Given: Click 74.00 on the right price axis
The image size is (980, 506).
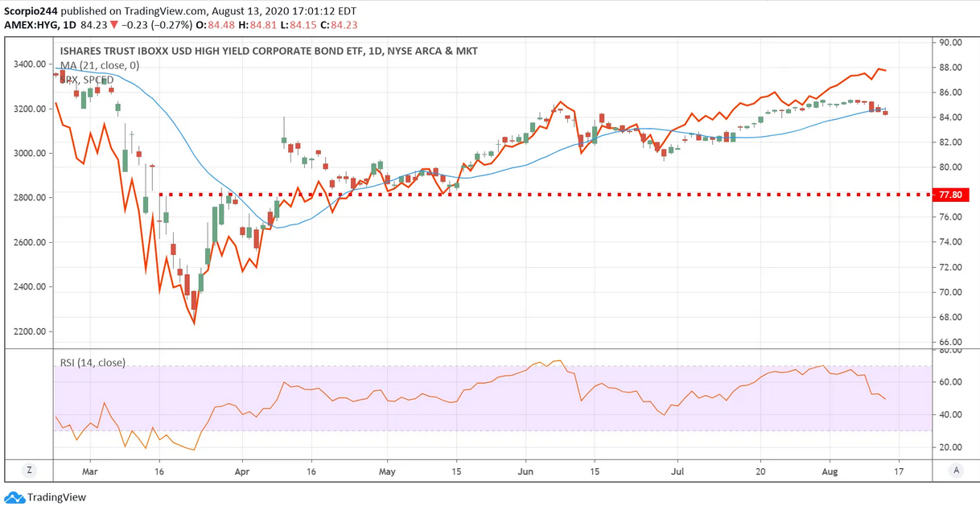Looking at the screenshot, I should click(950, 242).
